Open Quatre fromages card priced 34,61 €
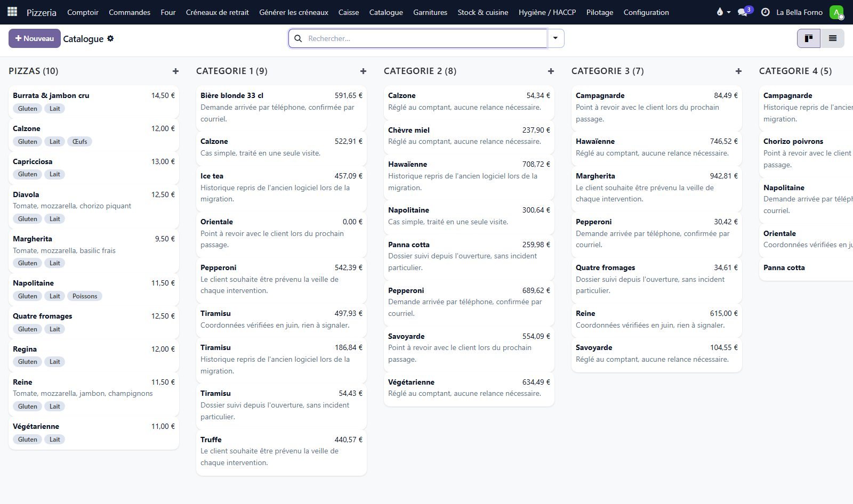Viewport: 853px width, 504px height. (x=657, y=280)
